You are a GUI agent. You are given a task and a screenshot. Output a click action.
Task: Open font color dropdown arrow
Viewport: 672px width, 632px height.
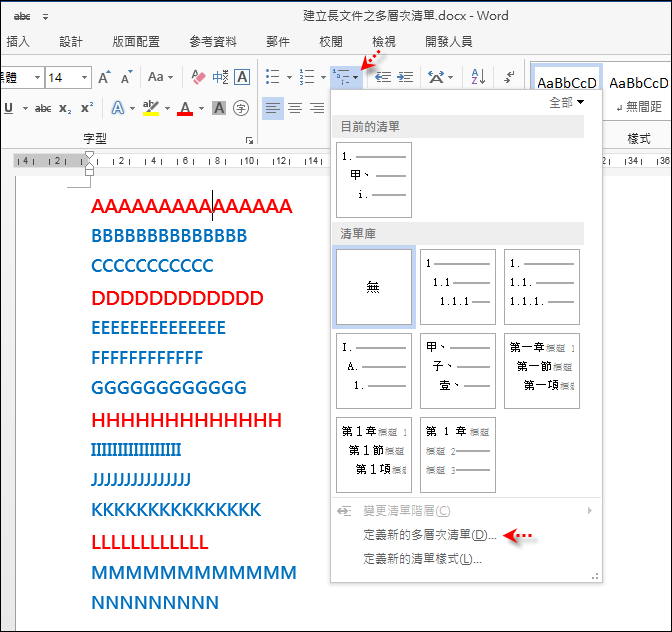[x=201, y=108]
